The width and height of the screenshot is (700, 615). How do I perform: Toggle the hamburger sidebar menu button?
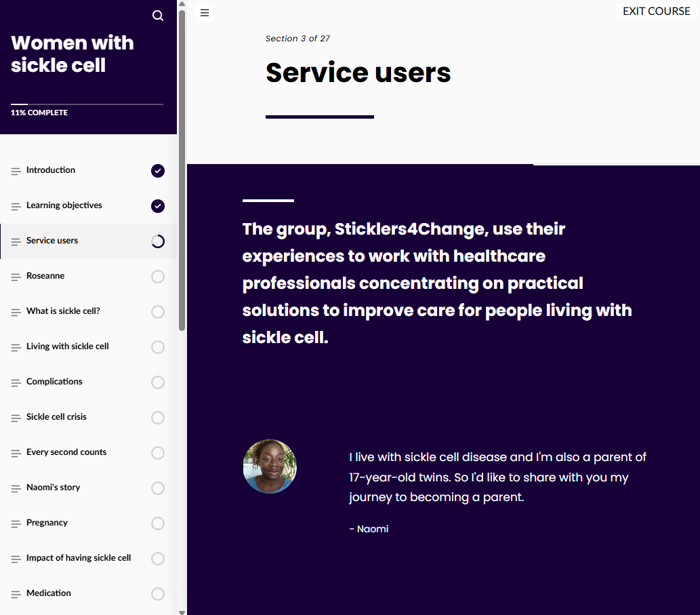[x=205, y=13]
